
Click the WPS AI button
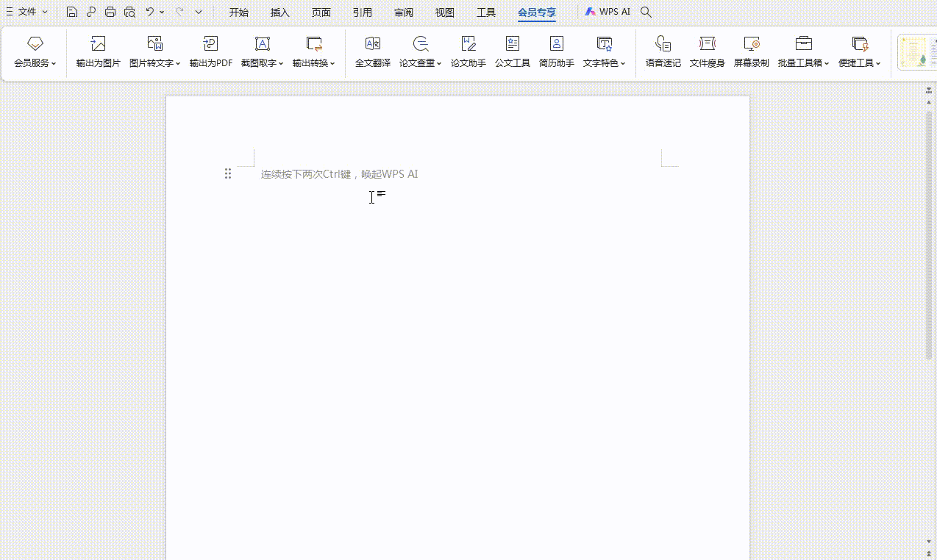click(608, 12)
